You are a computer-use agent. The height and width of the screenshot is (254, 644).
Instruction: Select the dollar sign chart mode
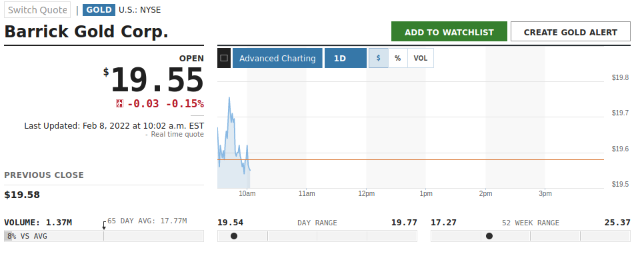(x=378, y=58)
